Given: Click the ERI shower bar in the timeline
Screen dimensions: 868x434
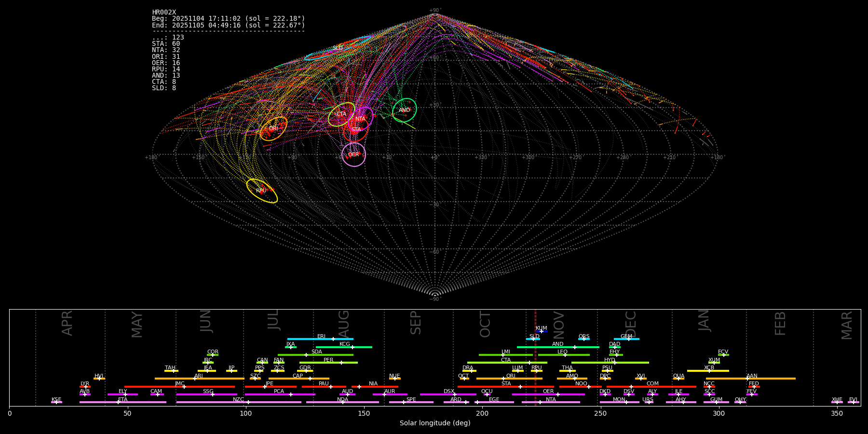Looking at the screenshot, I should pos(320,339).
